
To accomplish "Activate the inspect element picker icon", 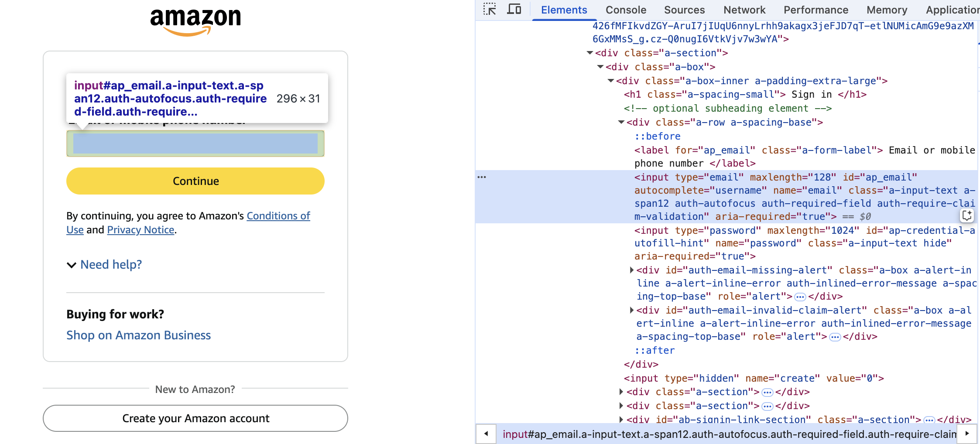I will point(490,9).
